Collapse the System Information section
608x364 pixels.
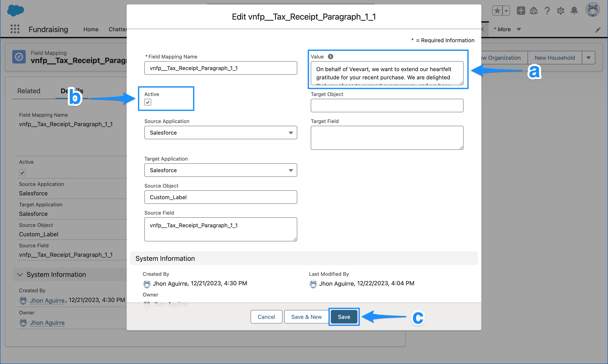(20, 275)
